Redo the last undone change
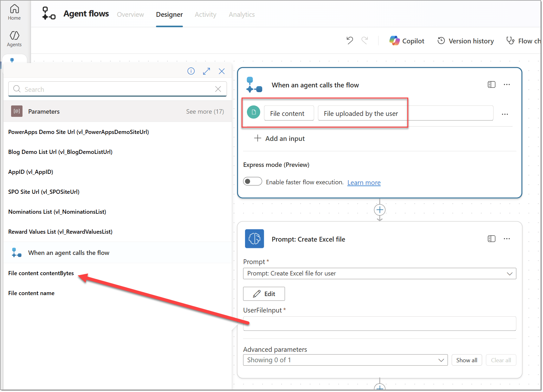Viewport: 543px width, 392px height. [365, 41]
